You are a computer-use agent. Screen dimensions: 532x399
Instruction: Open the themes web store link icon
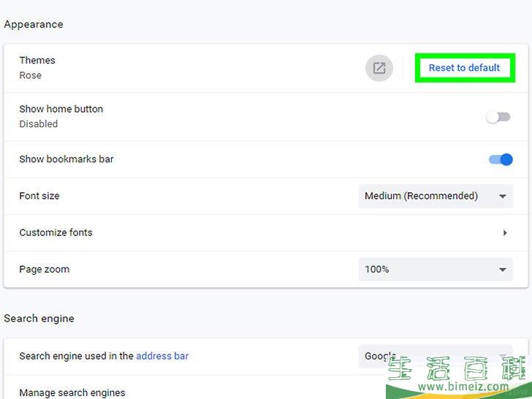[379, 68]
